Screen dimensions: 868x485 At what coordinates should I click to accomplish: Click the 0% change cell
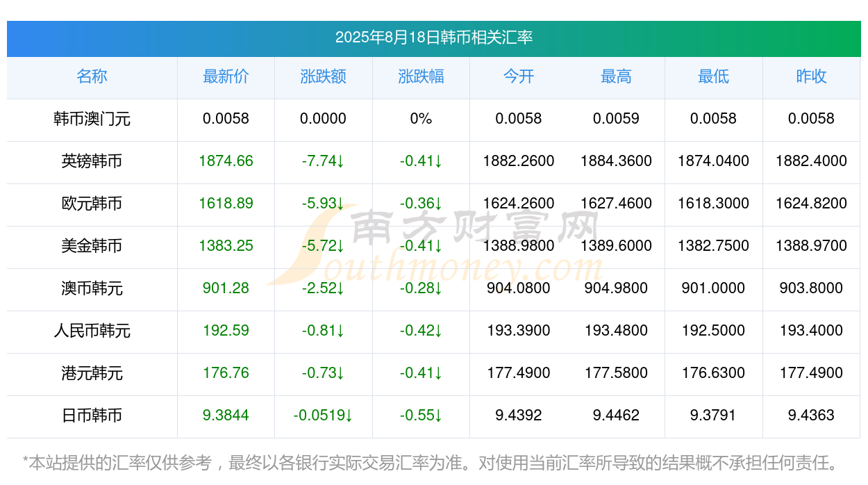point(421,119)
